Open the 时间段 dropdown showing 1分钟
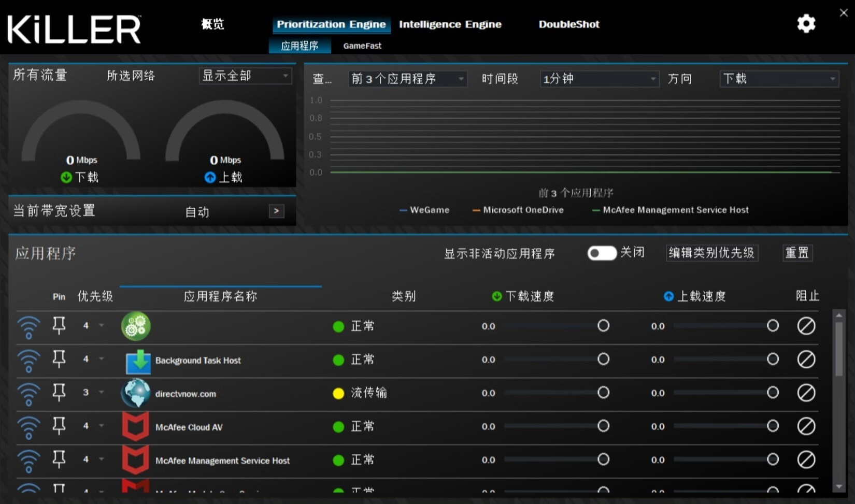 pos(599,79)
